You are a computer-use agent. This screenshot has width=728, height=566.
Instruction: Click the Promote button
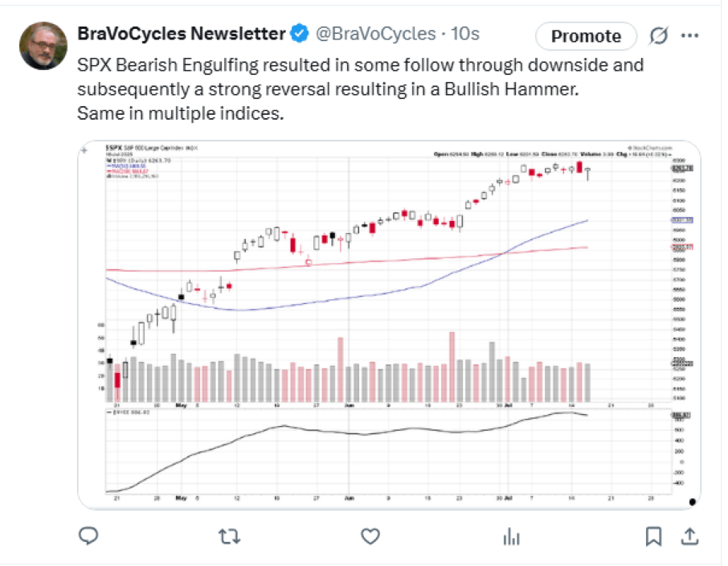586,36
